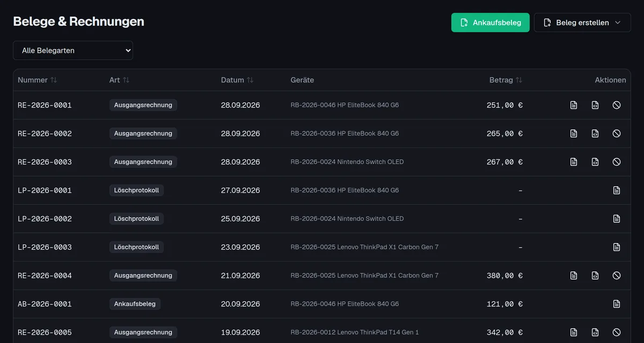Image resolution: width=644 pixels, height=343 pixels.
Task: Click the amount 380,00 €
Action: coord(504,275)
